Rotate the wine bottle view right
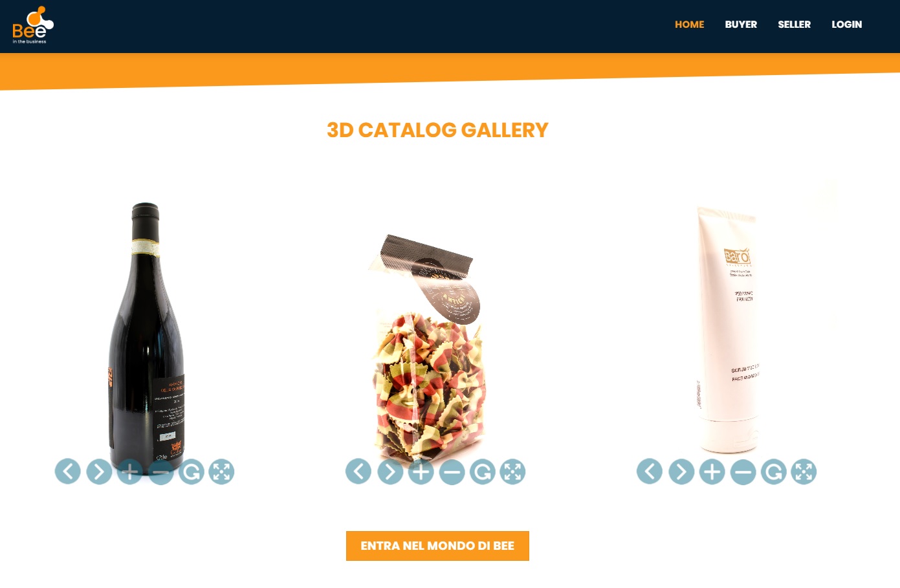 click(99, 472)
